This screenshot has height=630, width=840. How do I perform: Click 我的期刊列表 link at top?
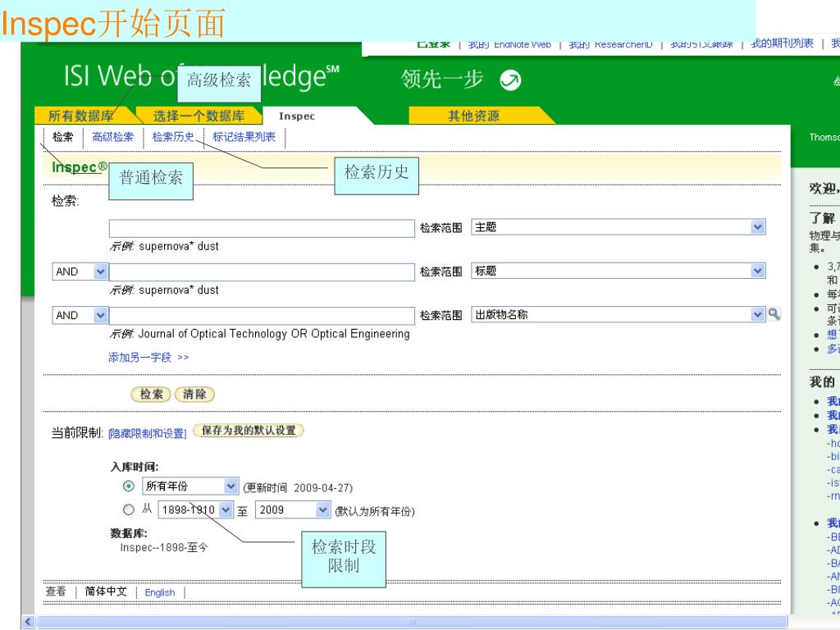coord(782,44)
